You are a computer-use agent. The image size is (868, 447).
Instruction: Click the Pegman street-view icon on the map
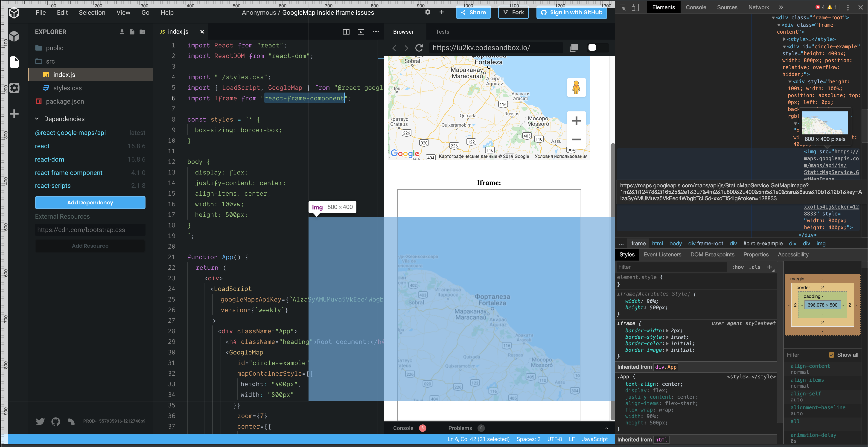point(577,87)
